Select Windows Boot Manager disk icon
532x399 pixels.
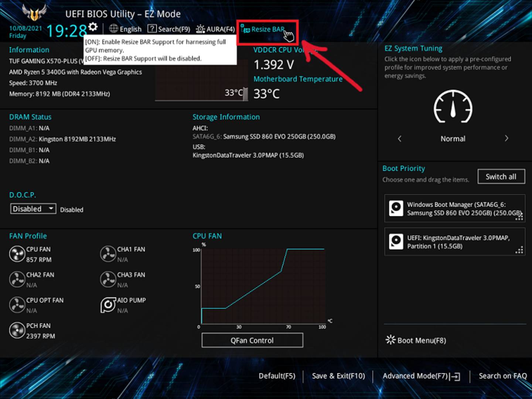396,208
